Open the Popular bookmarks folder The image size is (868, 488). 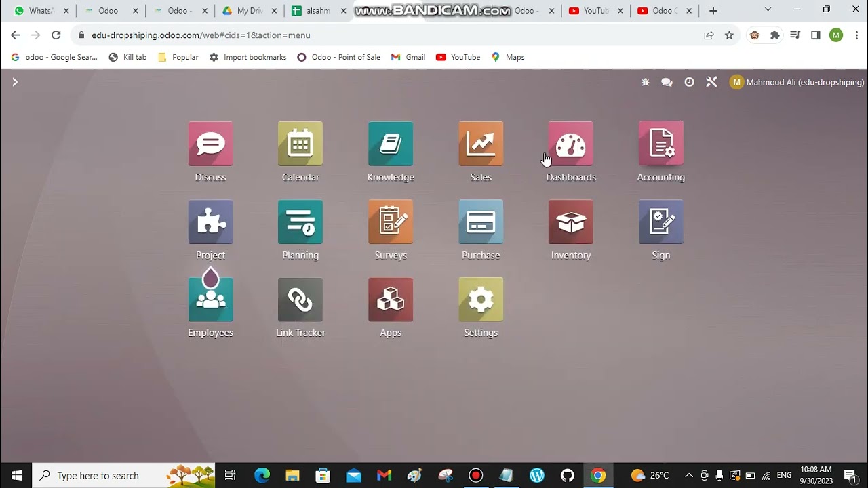[178, 57]
